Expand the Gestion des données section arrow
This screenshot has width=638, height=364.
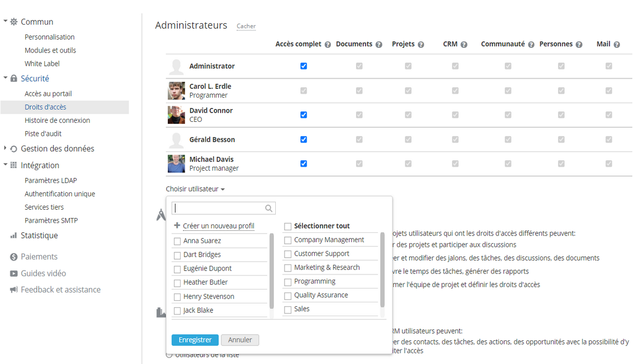6,148
